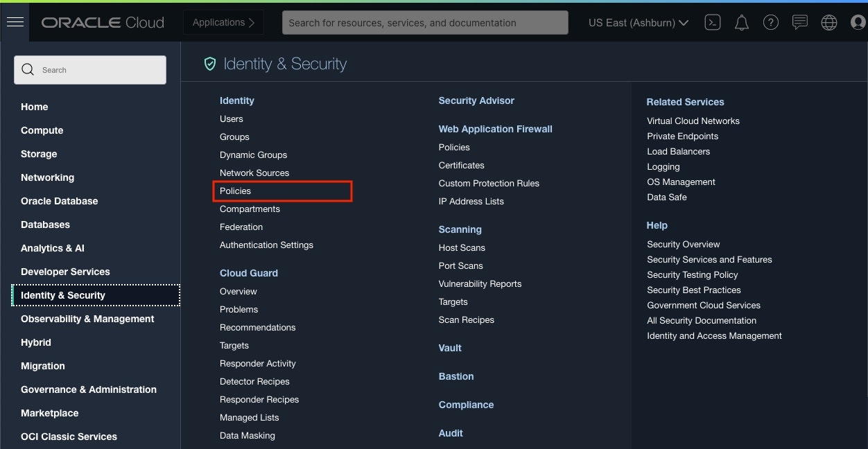Open the help question mark icon
This screenshot has height=449, width=868.
tap(770, 22)
